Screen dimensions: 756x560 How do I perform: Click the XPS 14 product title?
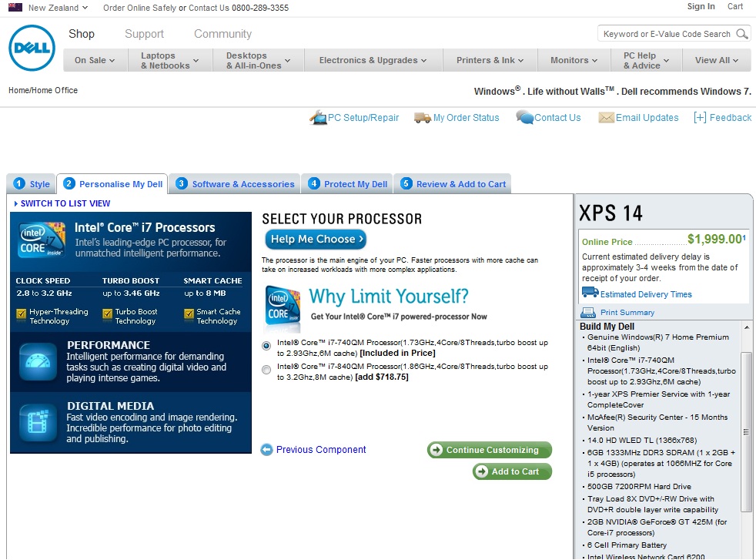610,213
